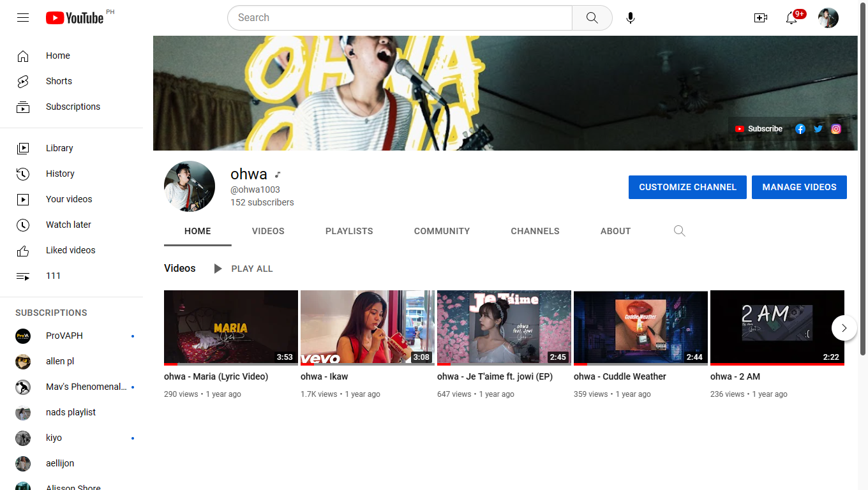Open 'ohwa - Je T'aime ft. jowi (EP)' title
868x490 pixels.
pos(495,376)
